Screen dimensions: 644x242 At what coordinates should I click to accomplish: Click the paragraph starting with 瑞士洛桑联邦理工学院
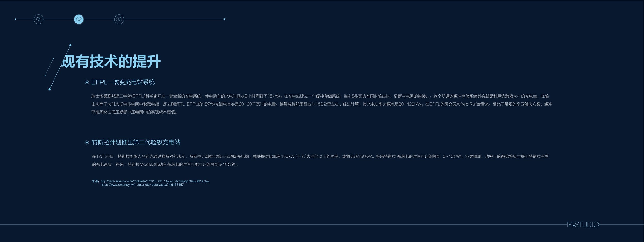(322, 104)
